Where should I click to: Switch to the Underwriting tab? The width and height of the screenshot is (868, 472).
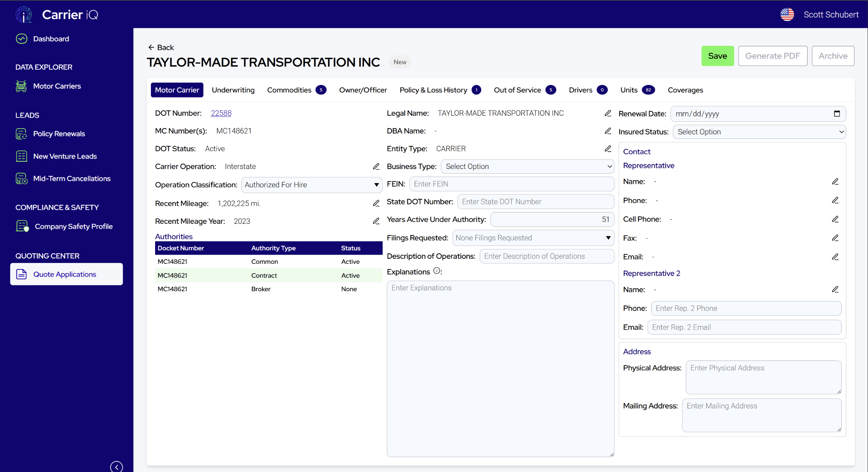point(233,90)
